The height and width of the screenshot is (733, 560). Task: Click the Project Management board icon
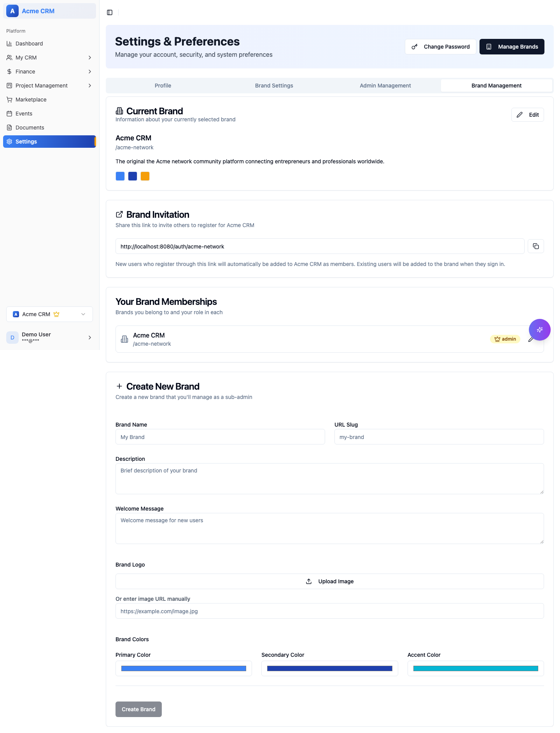pyautogui.click(x=9, y=86)
